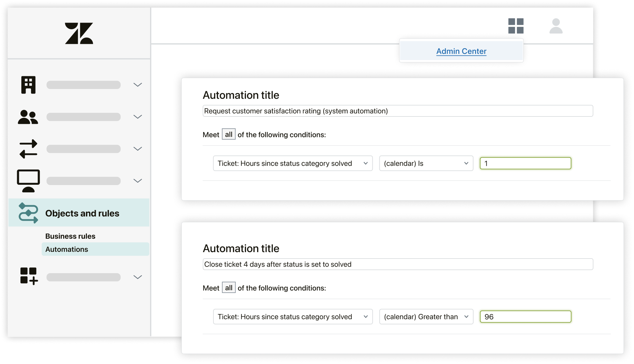Click the Business rules heading
634x364 pixels.
click(70, 236)
